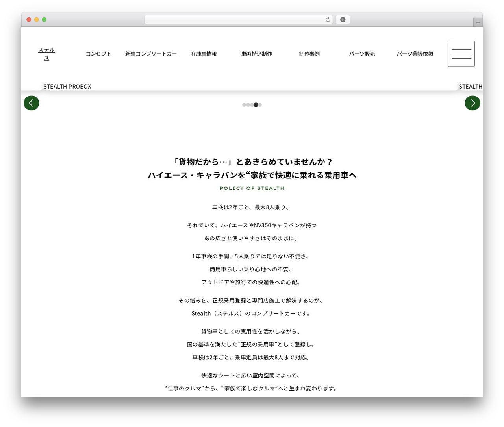Viewport: 504px width, 427px height.
Task: Click line Stealth（ステルス）のコンプリートカーです。
Action: point(252,314)
